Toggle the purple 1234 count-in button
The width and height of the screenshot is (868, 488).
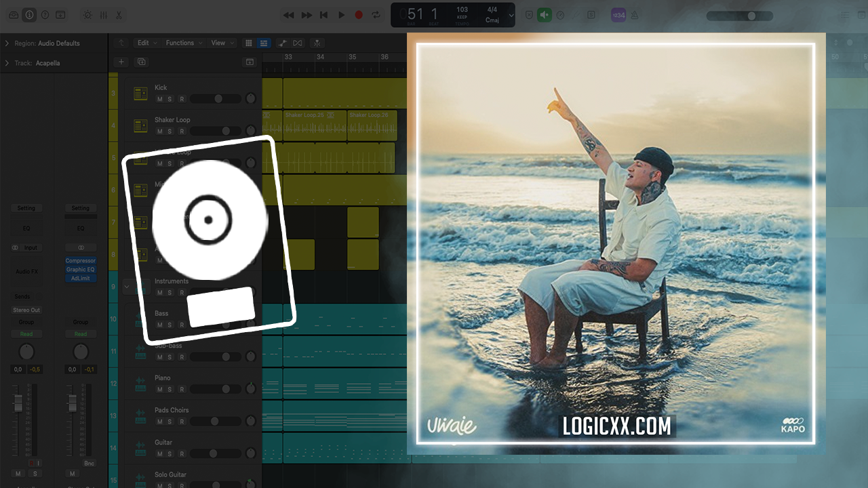pos(618,15)
